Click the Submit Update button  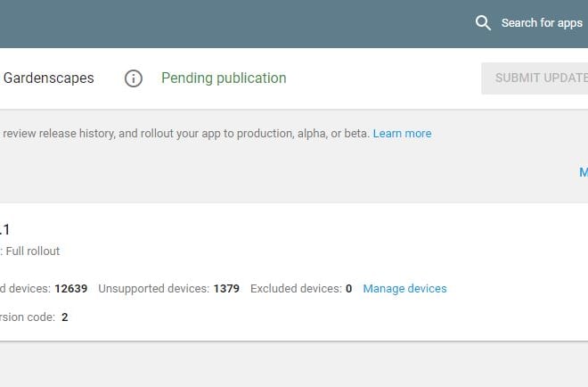[535, 78]
